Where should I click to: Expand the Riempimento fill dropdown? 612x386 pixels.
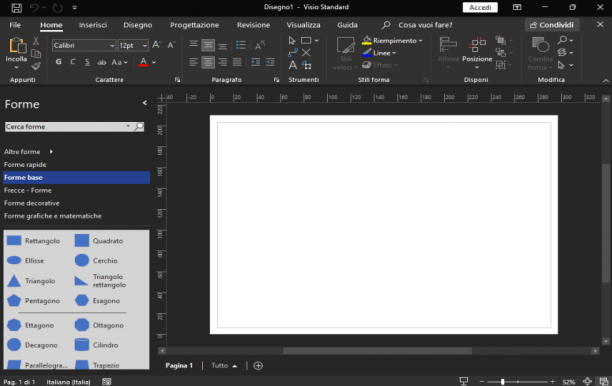coord(420,41)
